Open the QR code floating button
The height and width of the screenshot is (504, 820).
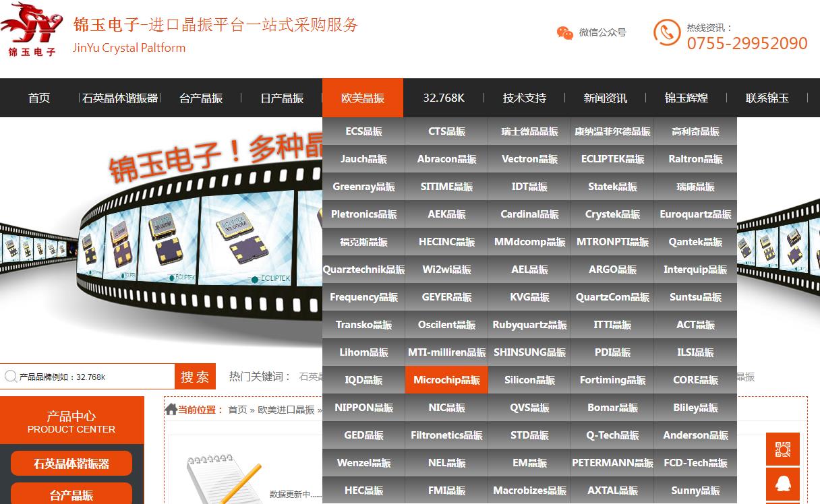point(783,449)
